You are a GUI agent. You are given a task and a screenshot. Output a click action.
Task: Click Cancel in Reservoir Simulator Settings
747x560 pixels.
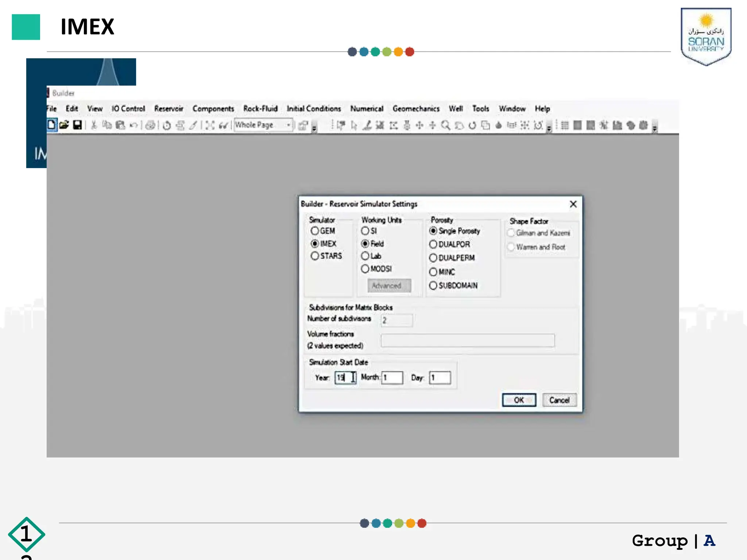pyautogui.click(x=559, y=400)
